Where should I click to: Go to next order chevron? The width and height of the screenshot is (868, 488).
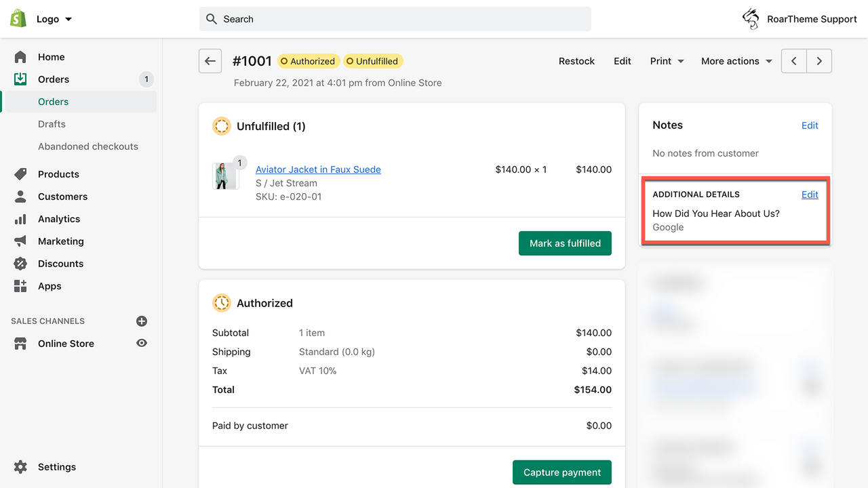click(x=819, y=61)
